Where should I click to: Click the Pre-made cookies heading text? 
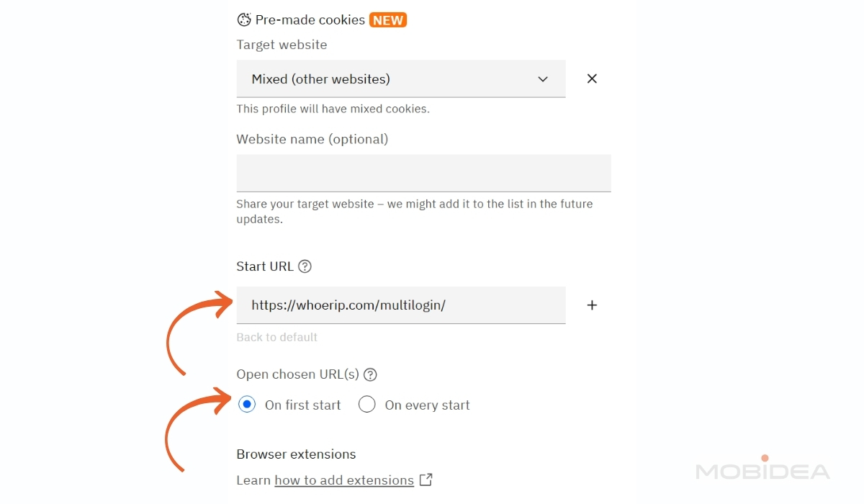coord(310,20)
